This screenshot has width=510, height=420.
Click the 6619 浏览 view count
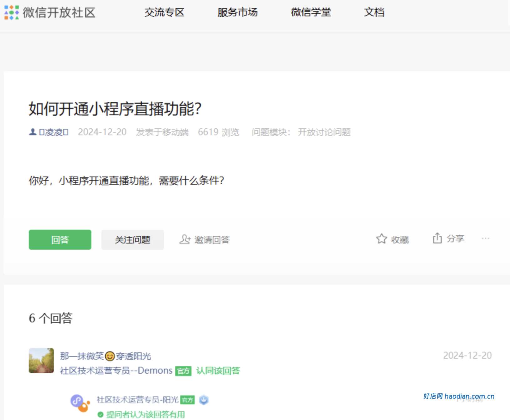pos(218,132)
